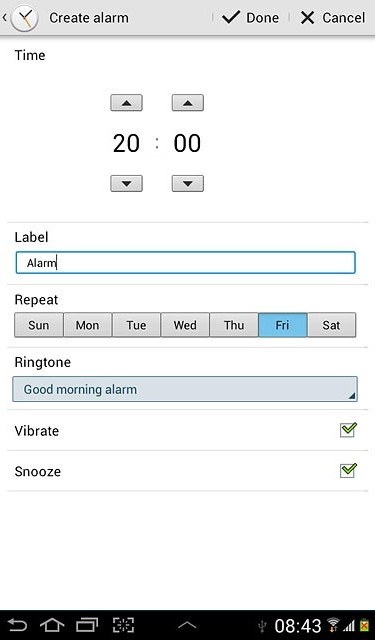The height and width of the screenshot is (640, 375).
Task: Increase the minutes with the up arrow
Action: [188, 103]
